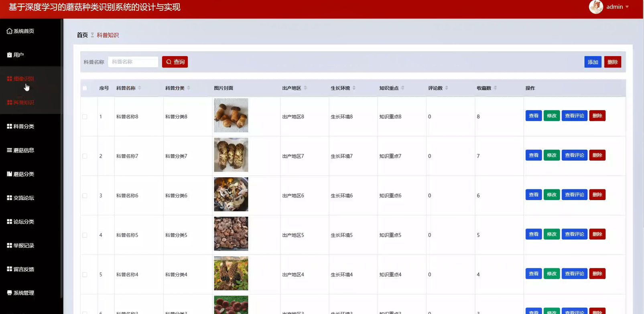Open 系统管理 in the sidebar
The width and height of the screenshot is (644, 314).
click(x=20, y=293)
